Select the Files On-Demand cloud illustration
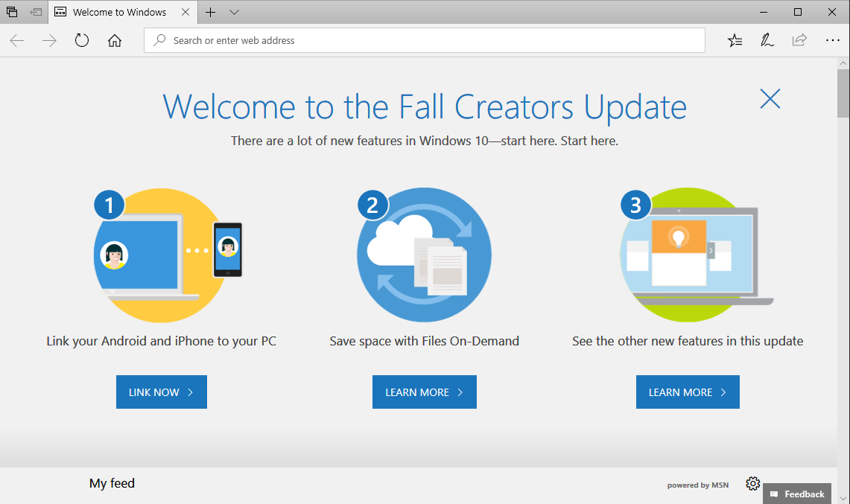The height and width of the screenshot is (504, 850). click(x=425, y=255)
